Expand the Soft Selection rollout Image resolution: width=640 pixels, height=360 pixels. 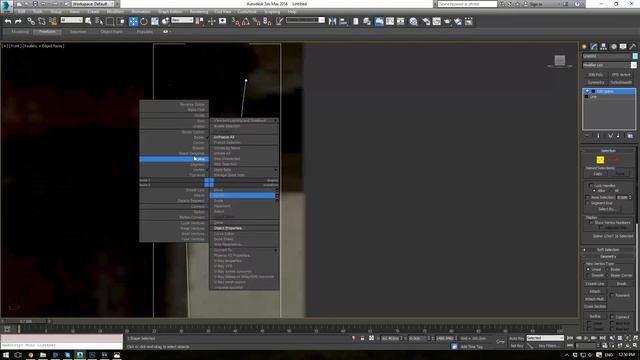click(x=608, y=250)
